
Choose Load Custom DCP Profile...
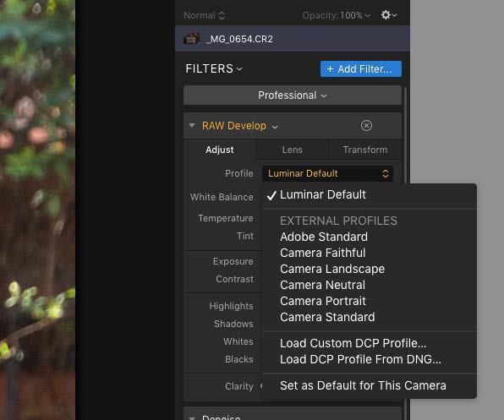coord(369,343)
